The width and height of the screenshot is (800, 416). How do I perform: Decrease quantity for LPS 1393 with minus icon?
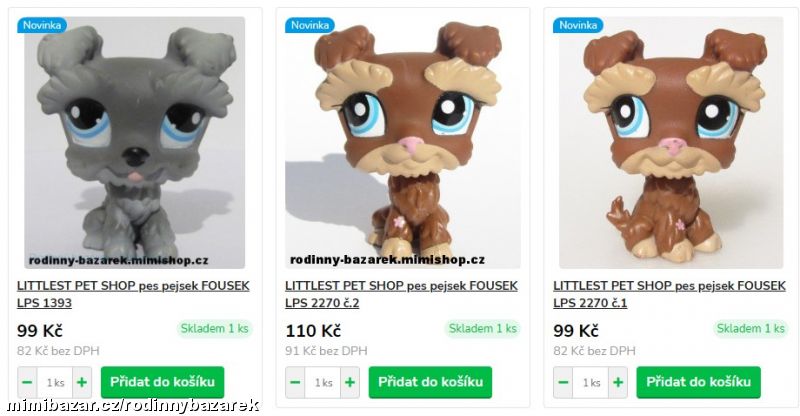pyautogui.click(x=28, y=382)
